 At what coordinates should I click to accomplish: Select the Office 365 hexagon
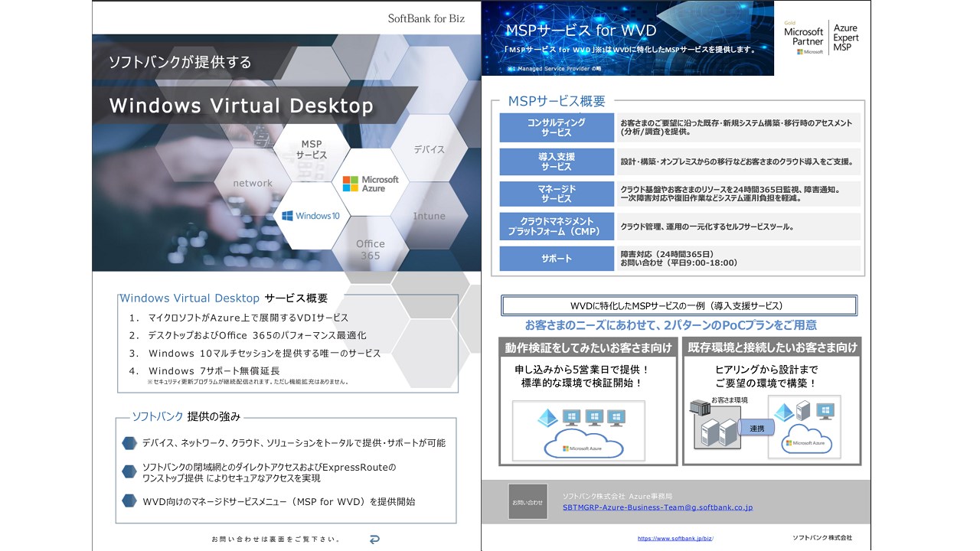click(x=371, y=249)
